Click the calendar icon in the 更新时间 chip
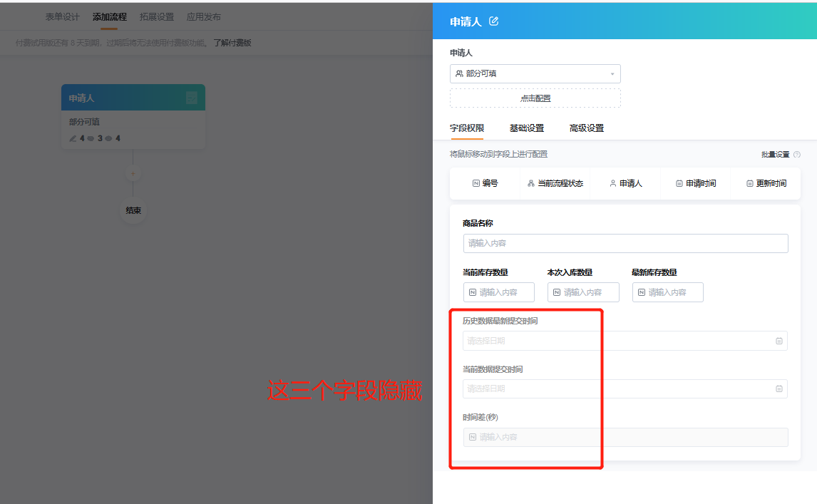 point(749,183)
